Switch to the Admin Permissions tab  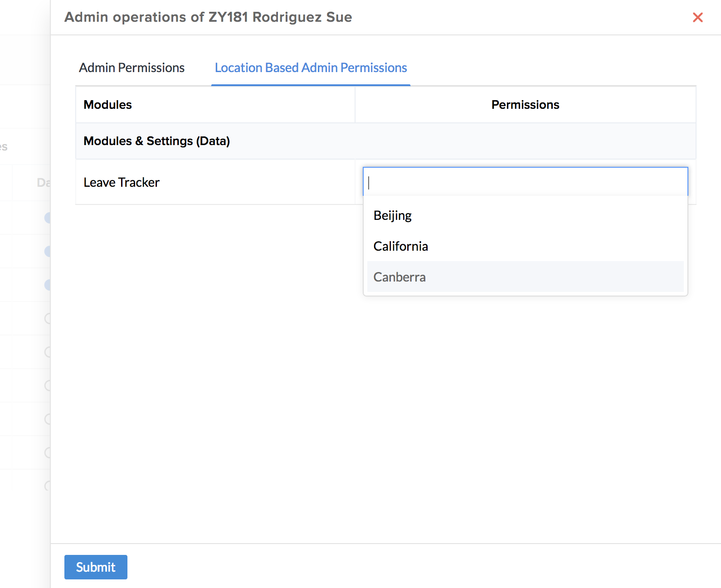pyautogui.click(x=132, y=68)
